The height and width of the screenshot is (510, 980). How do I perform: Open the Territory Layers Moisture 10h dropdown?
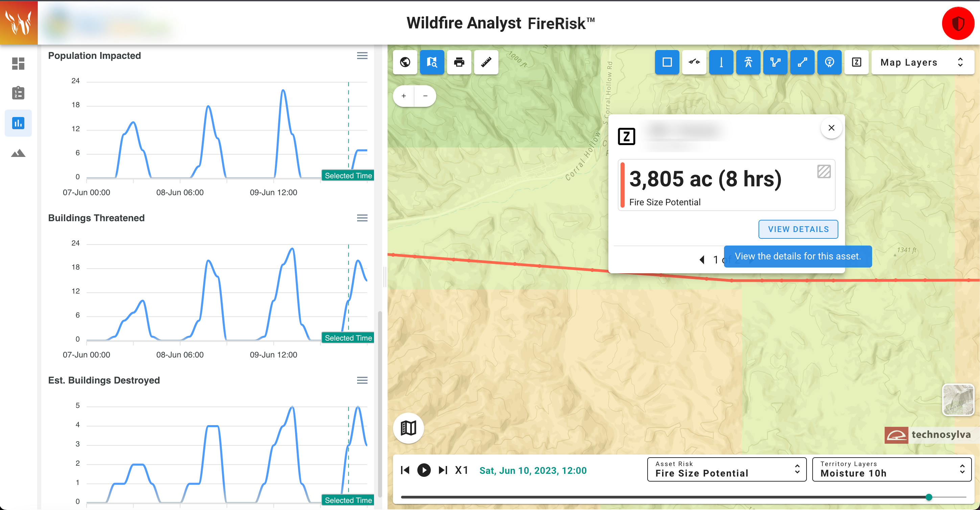tap(891, 469)
